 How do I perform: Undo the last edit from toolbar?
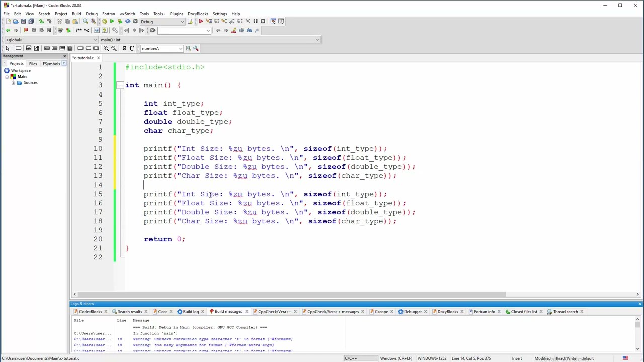(x=41, y=21)
